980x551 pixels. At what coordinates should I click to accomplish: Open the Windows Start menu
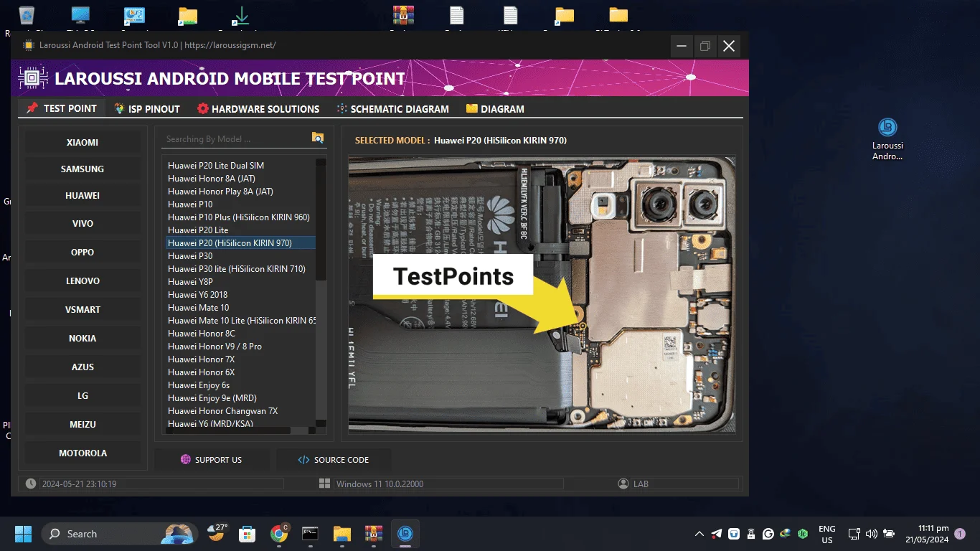(x=23, y=534)
